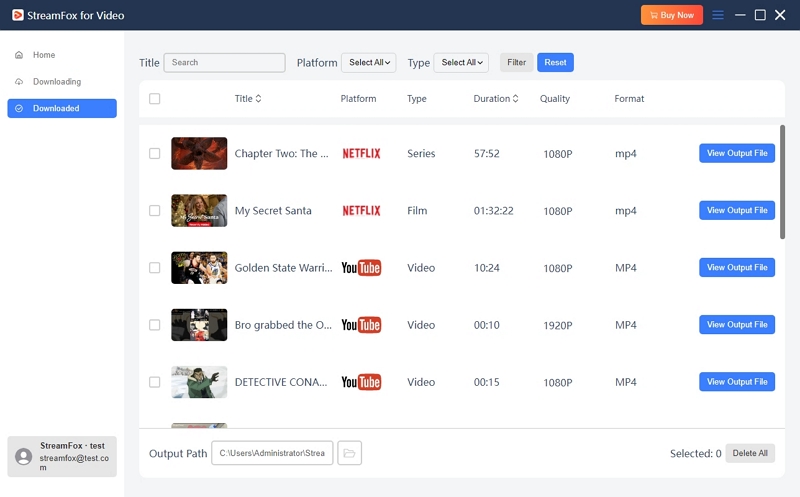Image resolution: width=800 pixels, height=497 pixels.
Task: Click the Quality column header
Action: [x=555, y=98]
